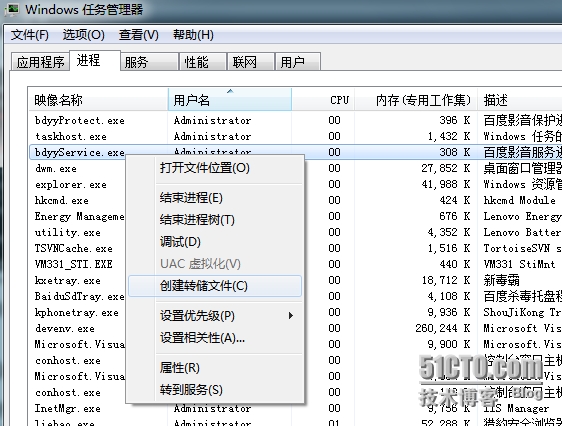Switch to the 应用程序 tab

point(40,62)
